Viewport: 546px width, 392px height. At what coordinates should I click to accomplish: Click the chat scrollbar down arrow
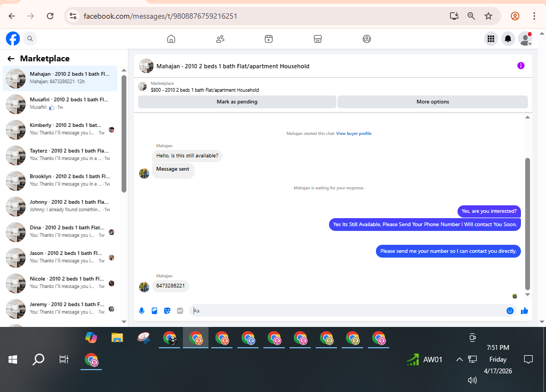[x=527, y=295]
